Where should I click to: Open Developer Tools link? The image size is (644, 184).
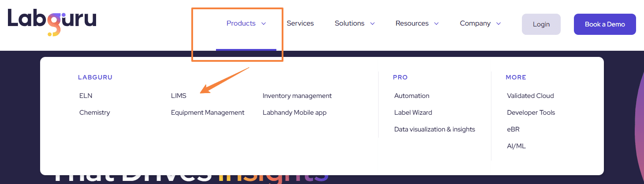click(531, 113)
